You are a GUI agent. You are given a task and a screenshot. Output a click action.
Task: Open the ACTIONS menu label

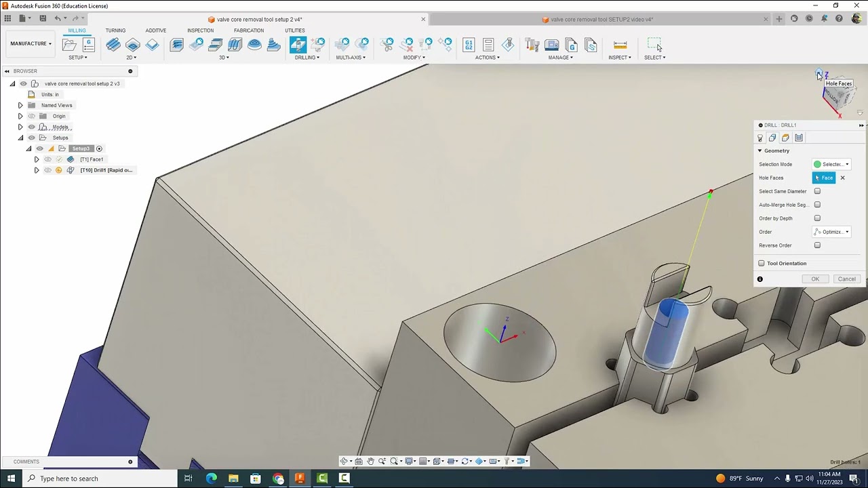pyautogui.click(x=487, y=58)
